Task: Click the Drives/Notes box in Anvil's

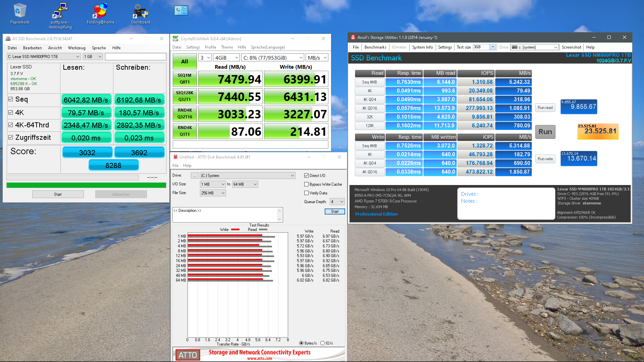Action: (x=506, y=203)
